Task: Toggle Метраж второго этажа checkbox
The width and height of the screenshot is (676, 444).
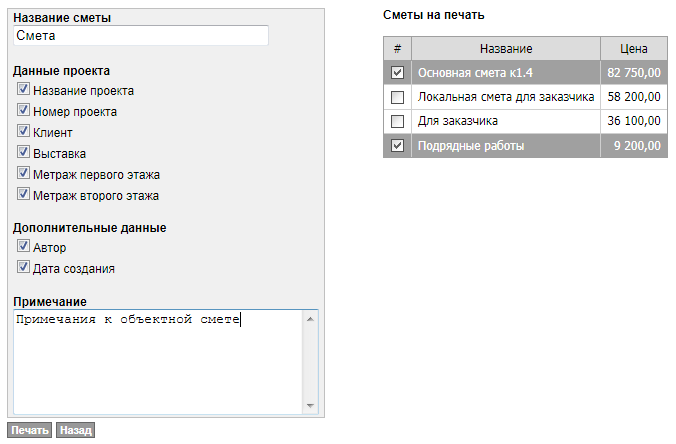Action: 23,195
